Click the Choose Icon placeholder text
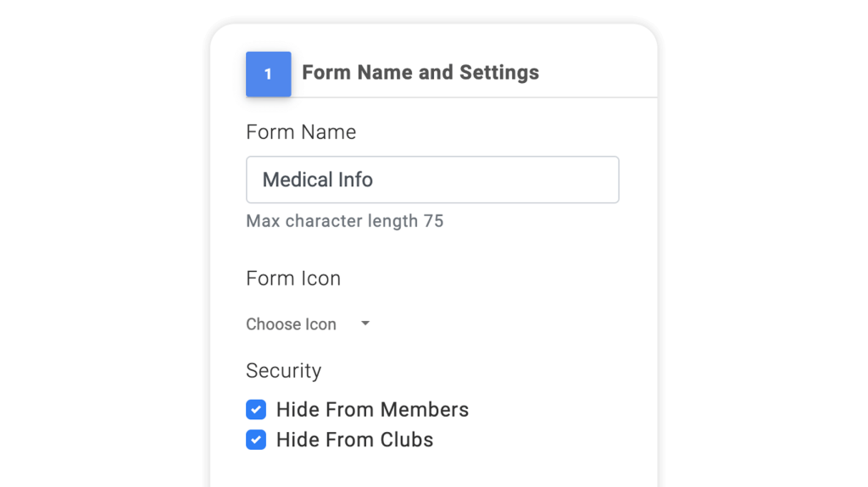Screen dimensions: 868x487 point(292,324)
